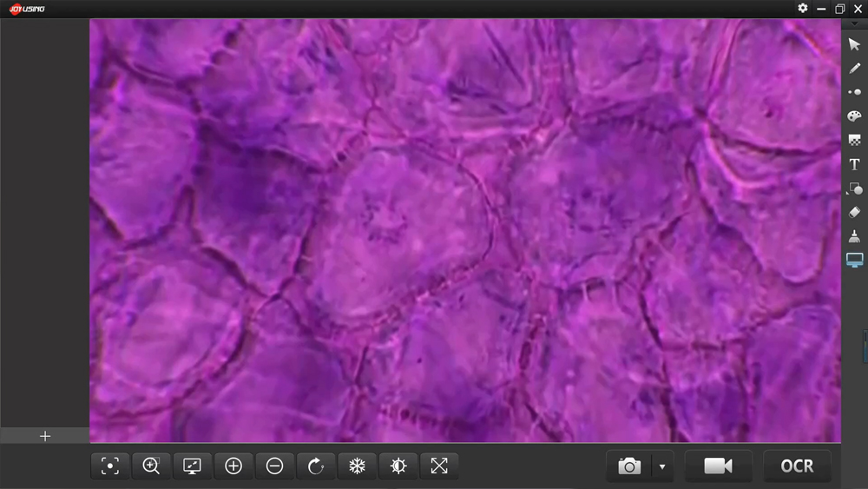Collapse the right toolbar with top arrow

[x=854, y=24]
